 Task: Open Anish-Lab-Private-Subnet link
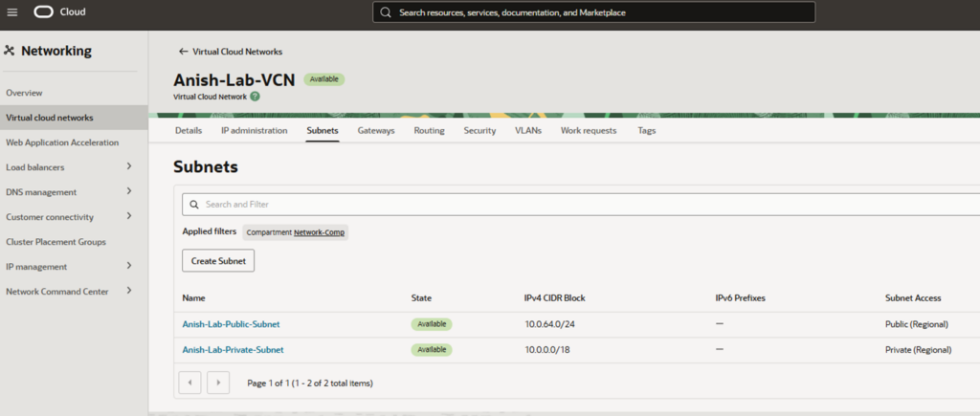pyautogui.click(x=233, y=350)
